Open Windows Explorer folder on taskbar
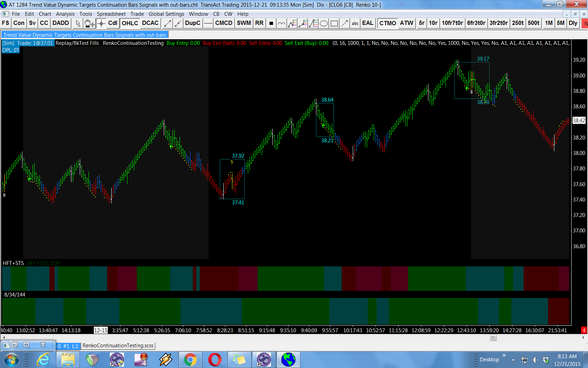This screenshot has height=368, width=588. 68,360
